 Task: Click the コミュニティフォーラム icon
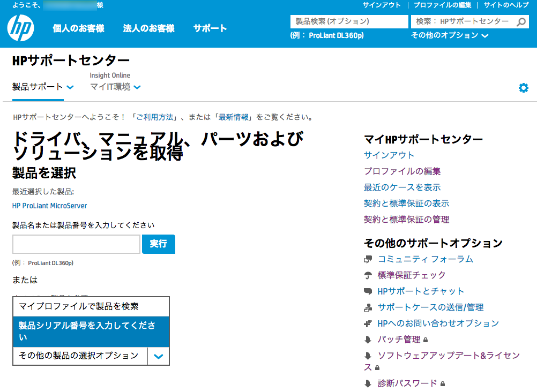[368, 259]
